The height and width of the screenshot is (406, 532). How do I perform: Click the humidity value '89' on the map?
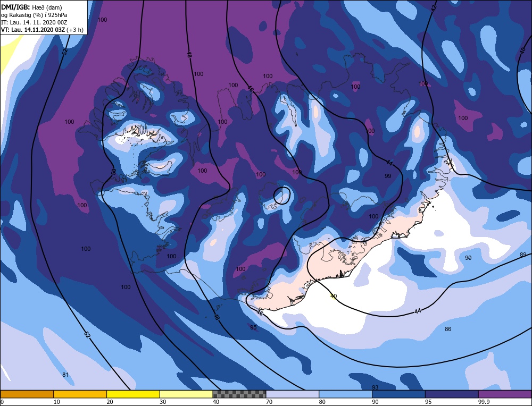[523, 255]
